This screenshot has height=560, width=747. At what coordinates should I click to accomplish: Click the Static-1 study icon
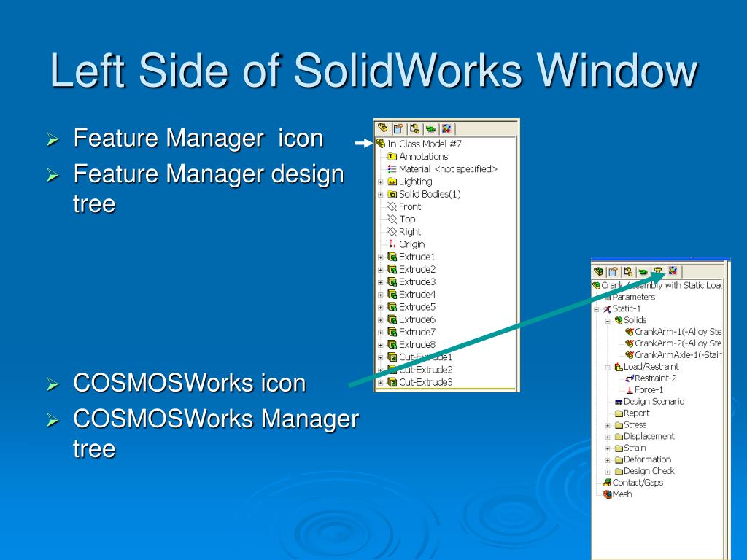607,308
